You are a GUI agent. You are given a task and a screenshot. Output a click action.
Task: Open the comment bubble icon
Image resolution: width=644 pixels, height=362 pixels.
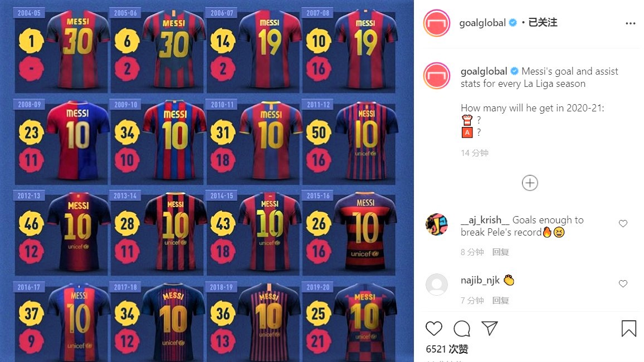462,329
